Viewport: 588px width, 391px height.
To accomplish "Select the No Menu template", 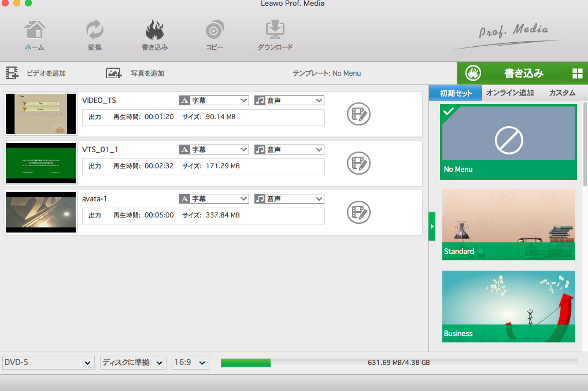I will pos(509,142).
